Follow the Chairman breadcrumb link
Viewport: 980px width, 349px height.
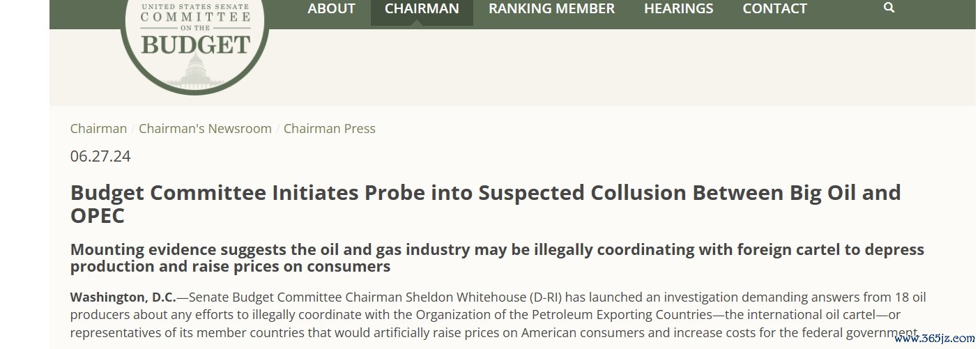click(98, 129)
